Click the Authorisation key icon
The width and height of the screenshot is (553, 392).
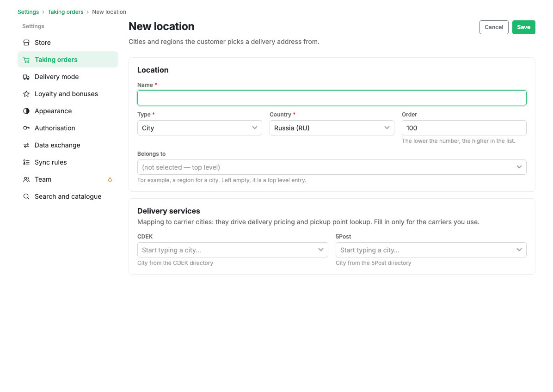(x=26, y=129)
